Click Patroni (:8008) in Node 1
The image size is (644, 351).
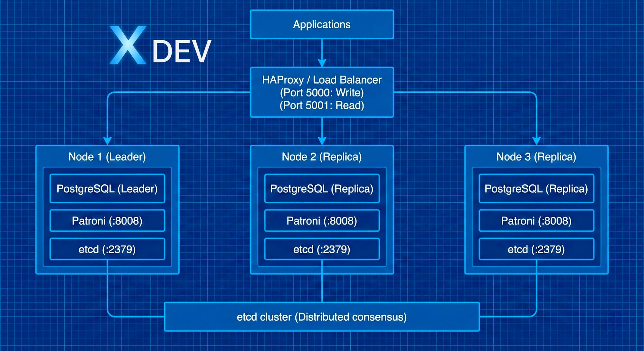[x=107, y=221]
